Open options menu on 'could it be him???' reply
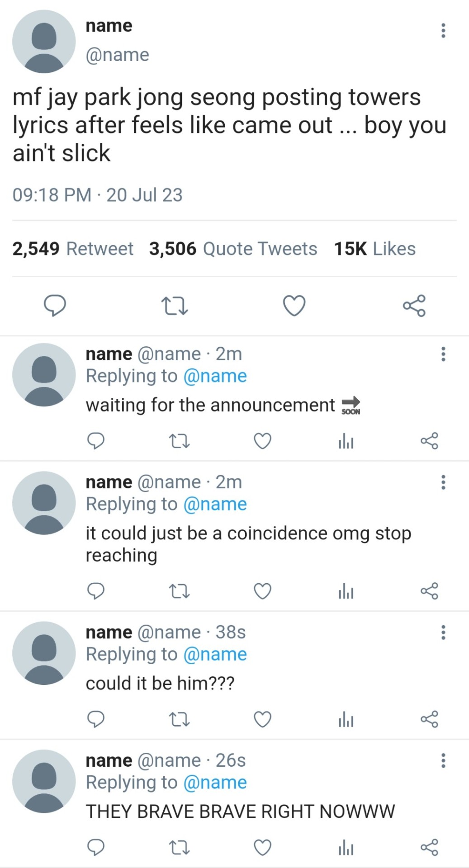Image resolution: width=469 pixels, height=868 pixels. tap(443, 632)
